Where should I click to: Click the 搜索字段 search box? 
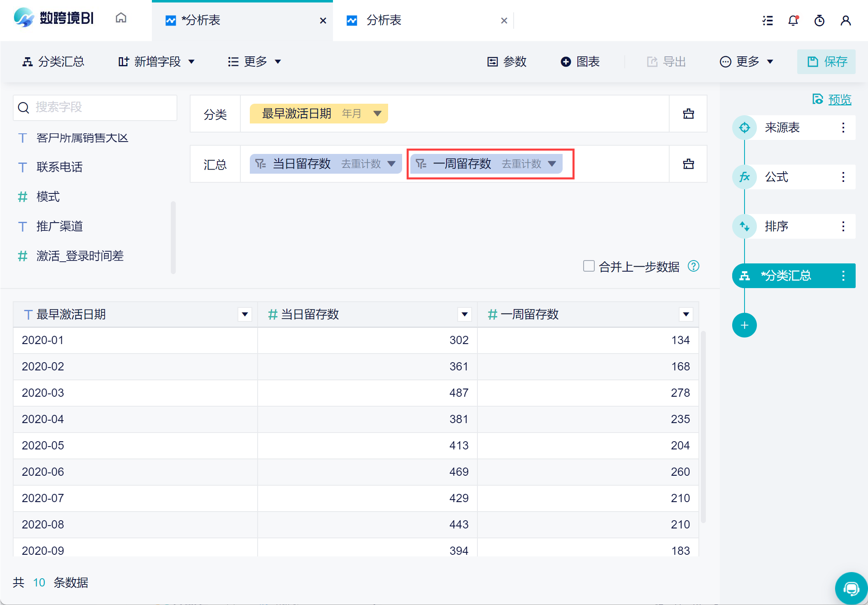[x=95, y=107]
